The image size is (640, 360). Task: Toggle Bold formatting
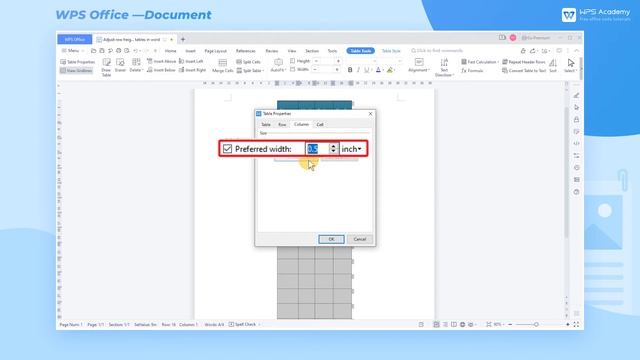(350, 70)
